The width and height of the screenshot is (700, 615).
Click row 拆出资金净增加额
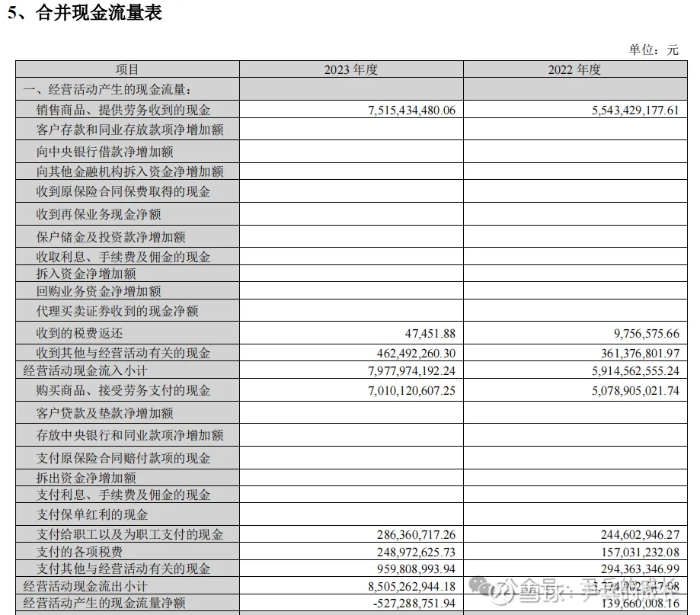point(351,477)
